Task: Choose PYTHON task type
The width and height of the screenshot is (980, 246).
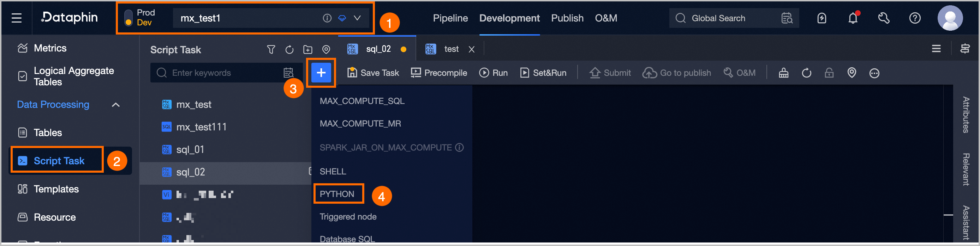Action: tap(337, 193)
